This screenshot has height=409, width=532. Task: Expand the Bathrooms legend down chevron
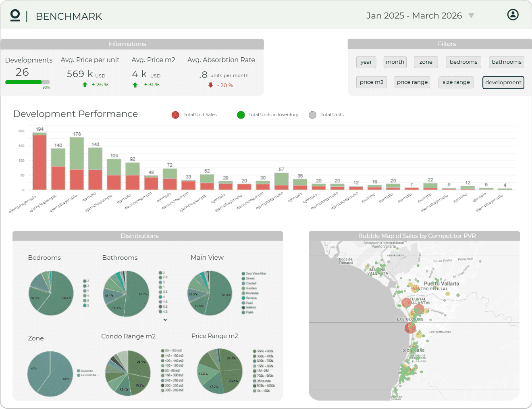click(x=165, y=320)
